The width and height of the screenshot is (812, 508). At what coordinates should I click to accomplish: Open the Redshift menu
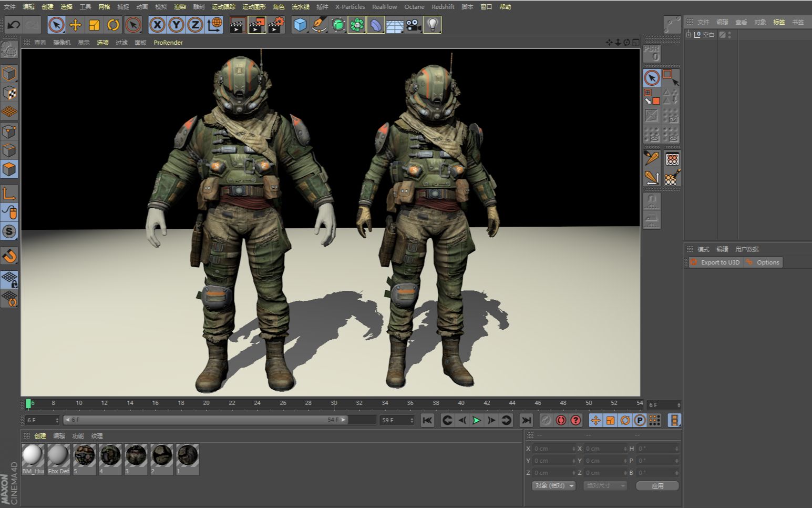(x=443, y=7)
